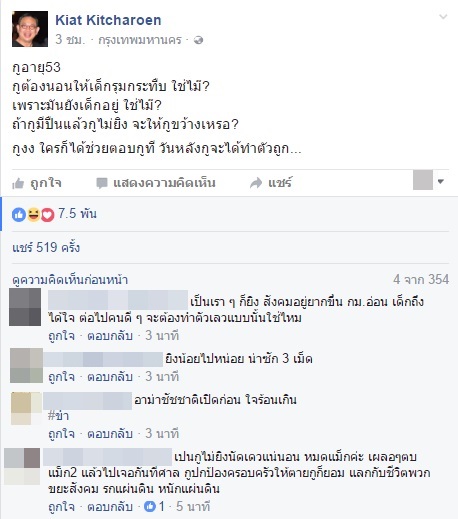Click the red heart love reaction icon
Viewport: 458px width, 519px height.
point(47,214)
